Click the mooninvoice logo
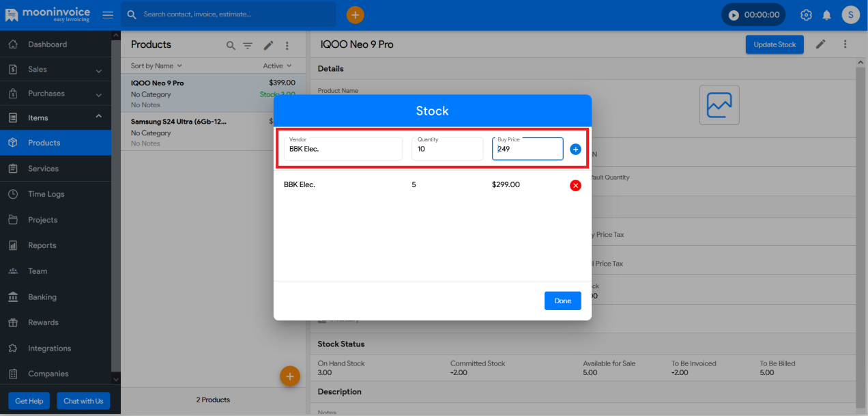Image resolution: width=868 pixels, height=416 pixels. pos(48,14)
